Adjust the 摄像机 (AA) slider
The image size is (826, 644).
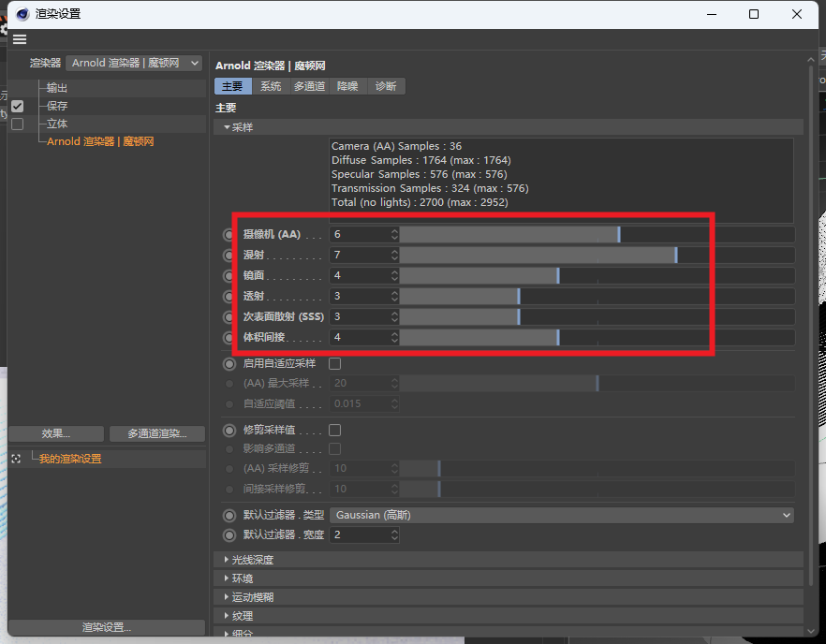(x=597, y=235)
